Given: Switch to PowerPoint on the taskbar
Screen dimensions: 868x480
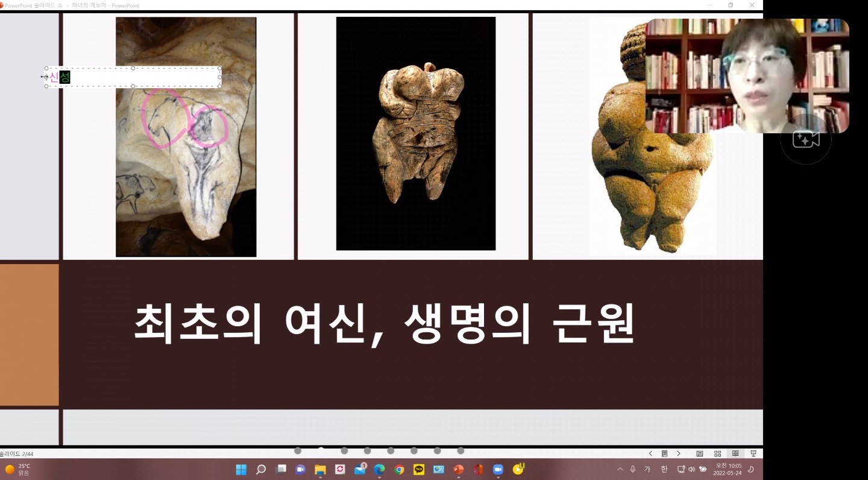Looking at the screenshot, I should 458,469.
